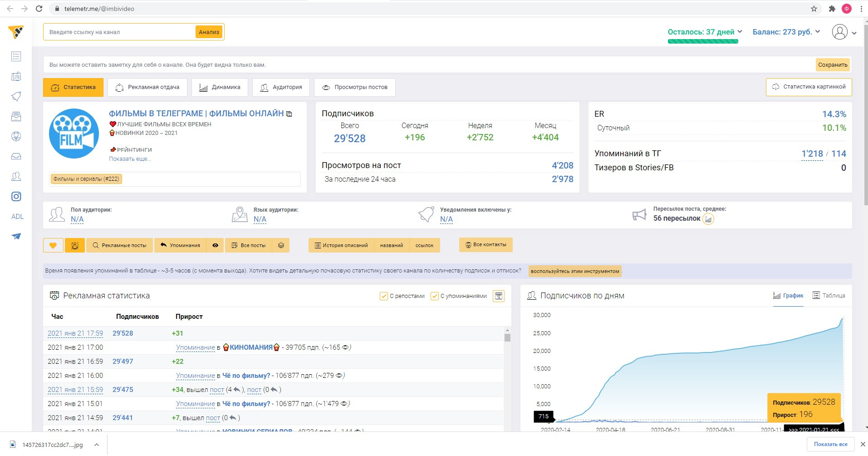
Task: Expand the Осталось: 37 дней dropdown
Action: 704,32
